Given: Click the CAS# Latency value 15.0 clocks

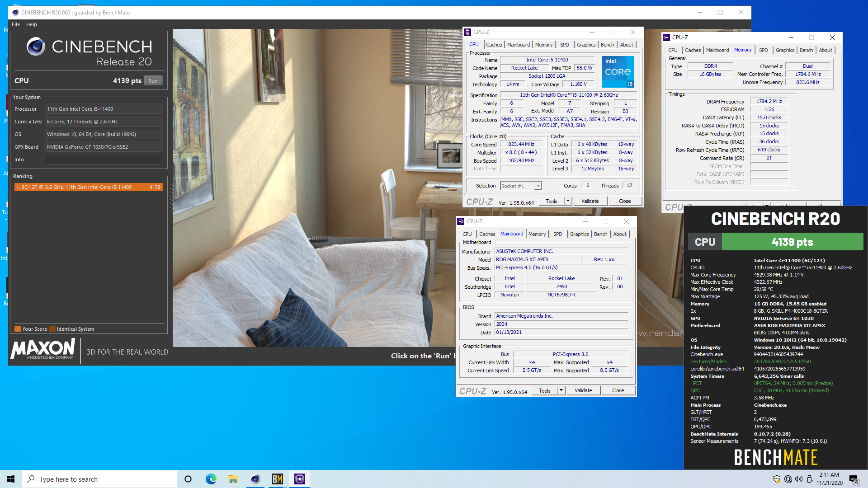Looking at the screenshot, I should click(x=769, y=117).
